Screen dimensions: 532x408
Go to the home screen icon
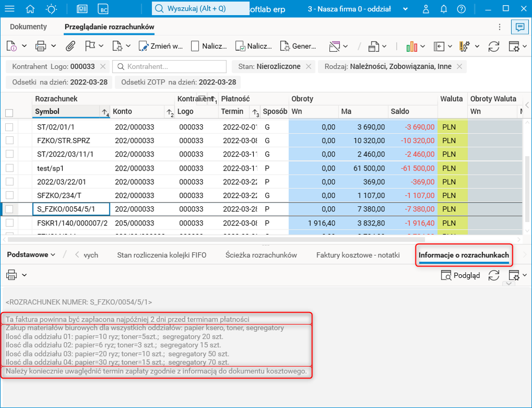[31, 9]
